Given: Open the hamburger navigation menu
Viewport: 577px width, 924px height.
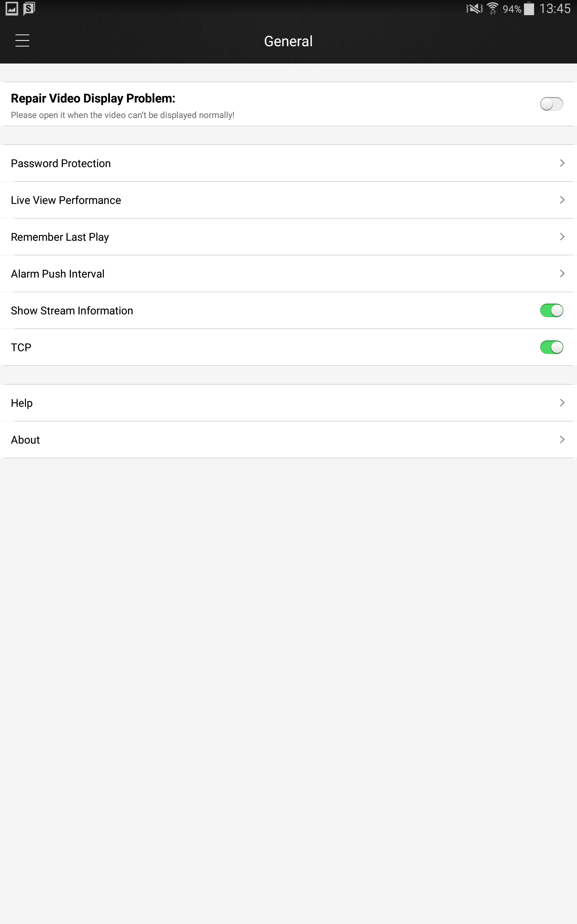Looking at the screenshot, I should 22,40.
